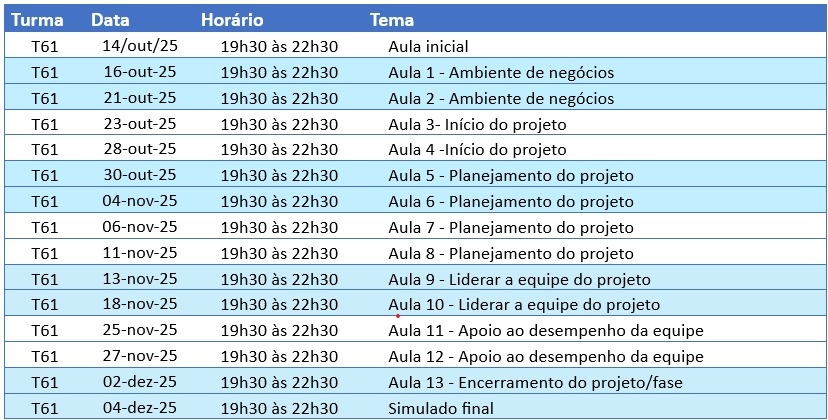
Task: Click the 21-out-25 date cell
Action: pyautogui.click(x=139, y=98)
